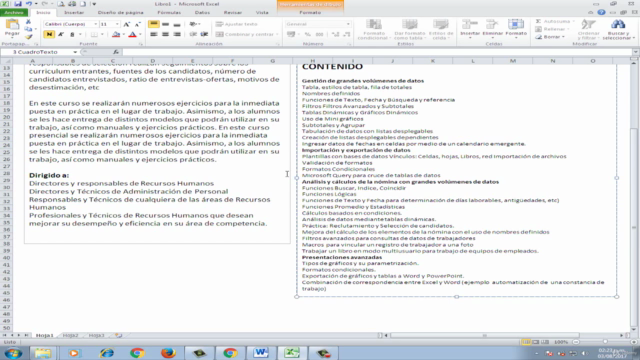
Task: Click the Print preview icon in quick access toolbar
Action: click(x=61, y=4)
